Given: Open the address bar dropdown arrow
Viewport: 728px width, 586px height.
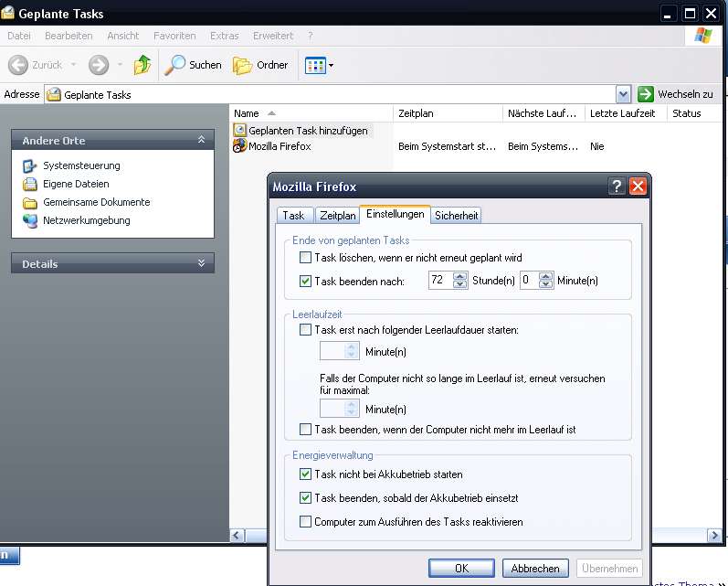Looking at the screenshot, I should pyautogui.click(x=623, y=94).
